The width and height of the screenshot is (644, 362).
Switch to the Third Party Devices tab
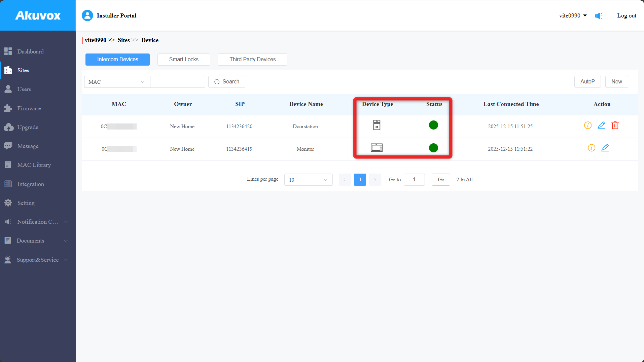point(252,60)
